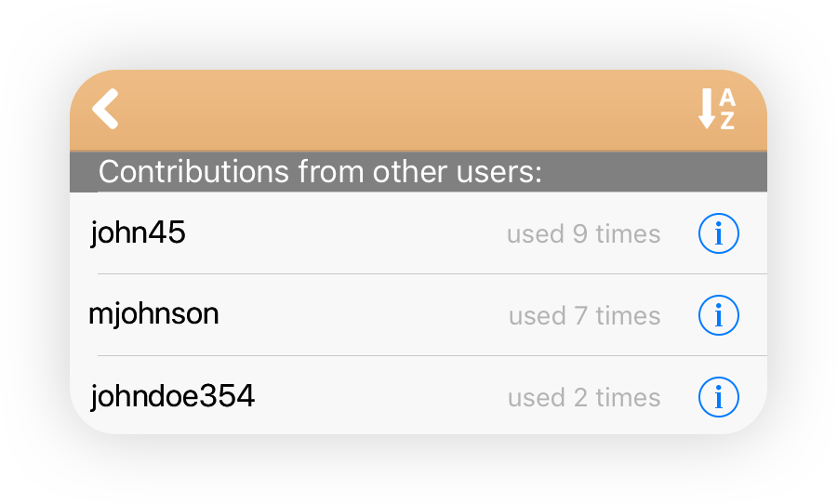The width and height of the screenshot is (837, 504).
Task: Click the 'used 9 times' label
Action: (x=583, y=233)
